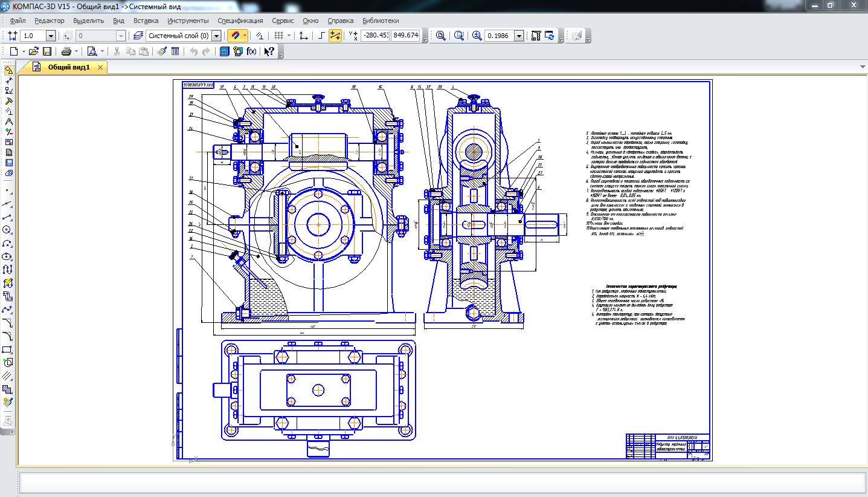The height and width of the screenshot is (497, 868).
Task: Toggle Orthogonal drawing mode
Action: 322,36
